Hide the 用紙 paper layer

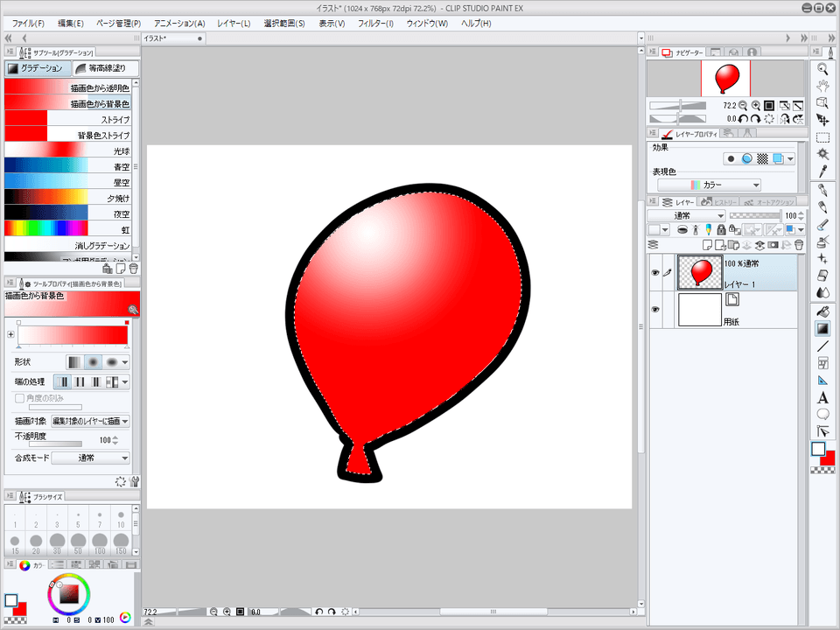[x=654, y=308]
